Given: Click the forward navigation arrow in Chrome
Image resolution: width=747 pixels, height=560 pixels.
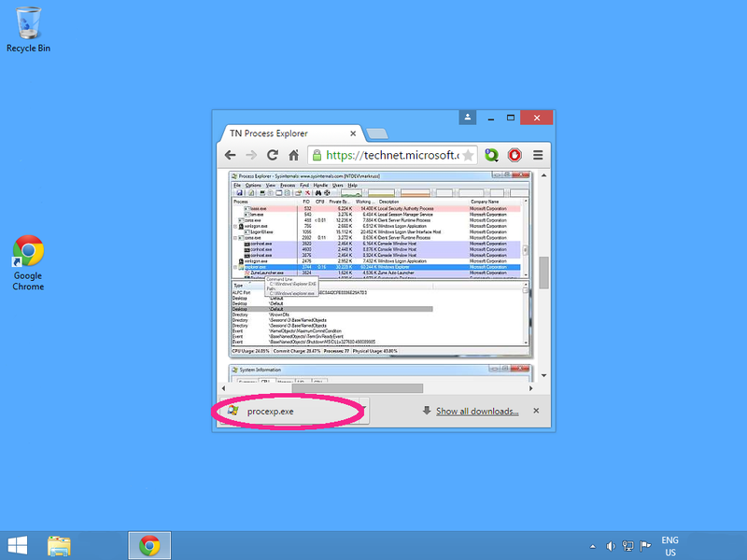Looking at the screenshot, I should (x=251, y=155).
